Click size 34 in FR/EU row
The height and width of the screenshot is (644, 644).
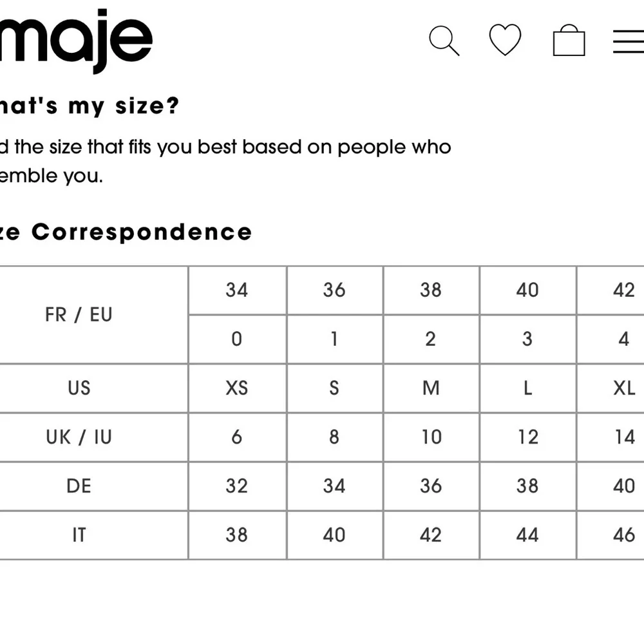click(236, 290)
